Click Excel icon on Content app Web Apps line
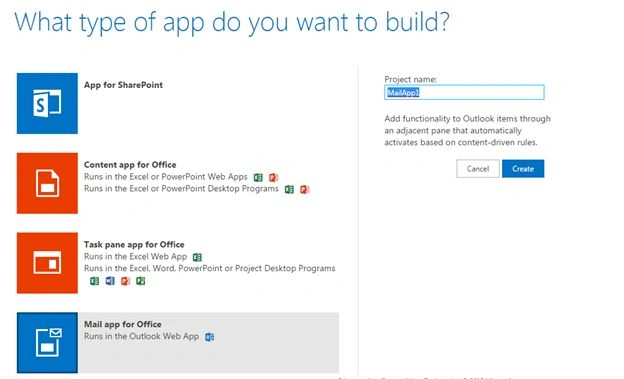624x379 pixels. click(x=258, y=178)
